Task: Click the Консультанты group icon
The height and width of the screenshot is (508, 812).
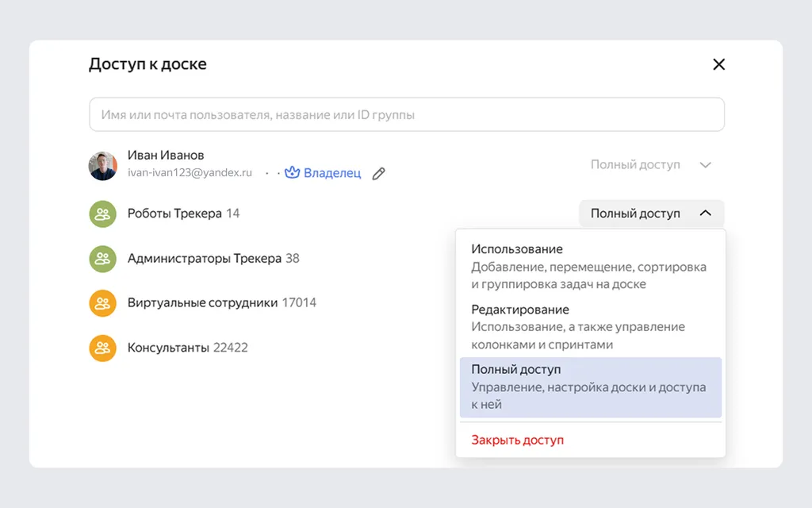Action: 102,348
